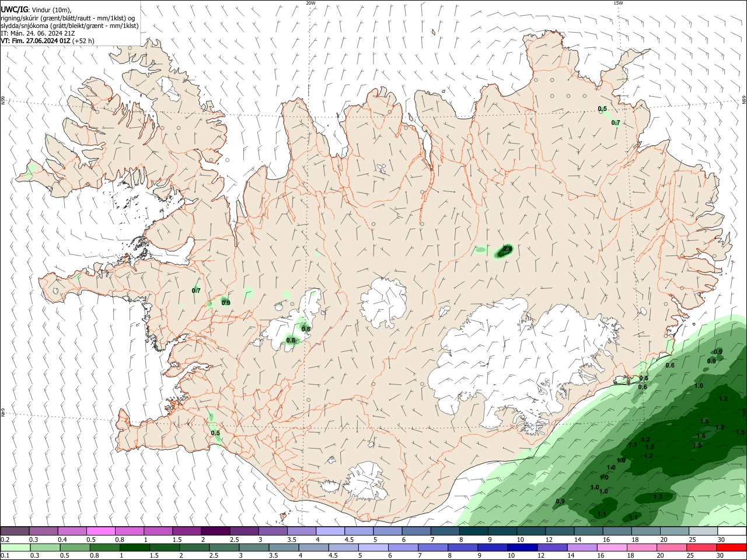747x560 pixels.
Task: Click the '0.2' label under the top legend
Action: (x=5, y=540)
